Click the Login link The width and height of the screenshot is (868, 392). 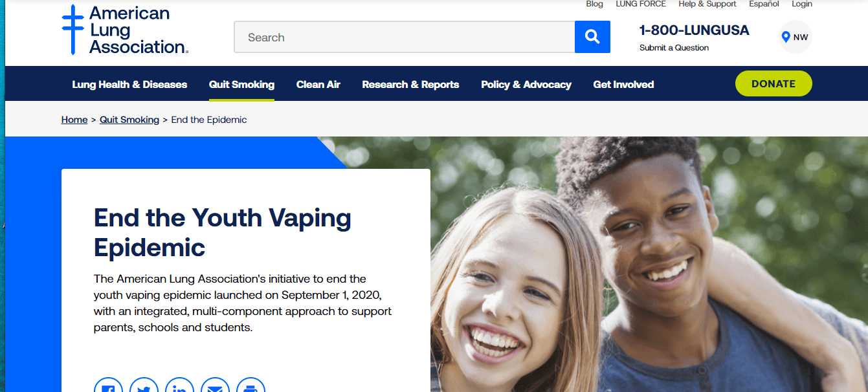802,4
